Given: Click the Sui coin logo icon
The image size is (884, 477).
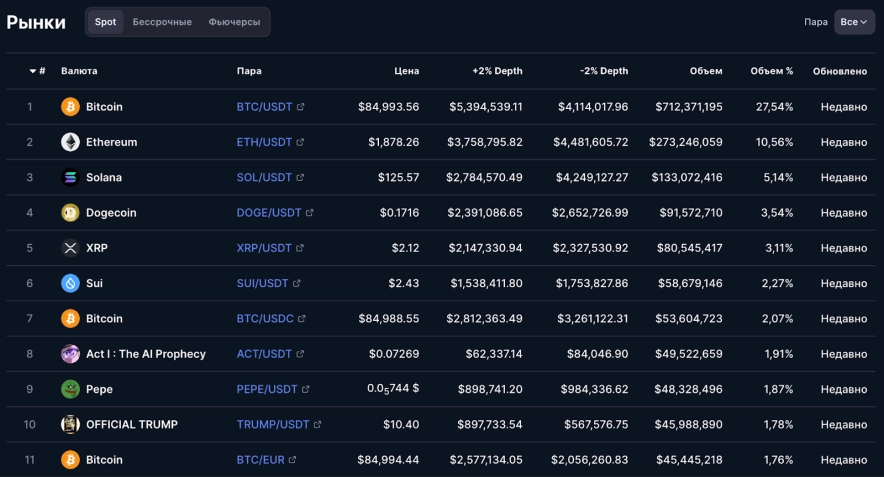Looking at the screenshot, I should pyautogui.click(x=70, y=283).
